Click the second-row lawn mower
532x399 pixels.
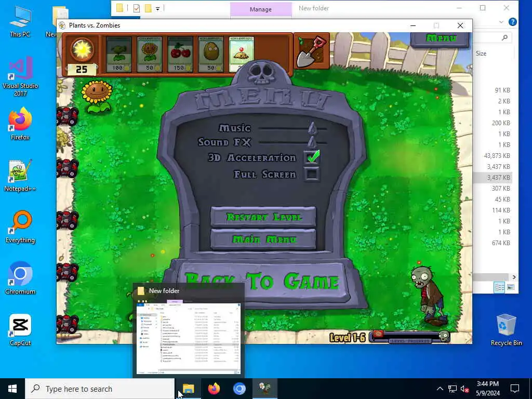[x=67, y=168]
